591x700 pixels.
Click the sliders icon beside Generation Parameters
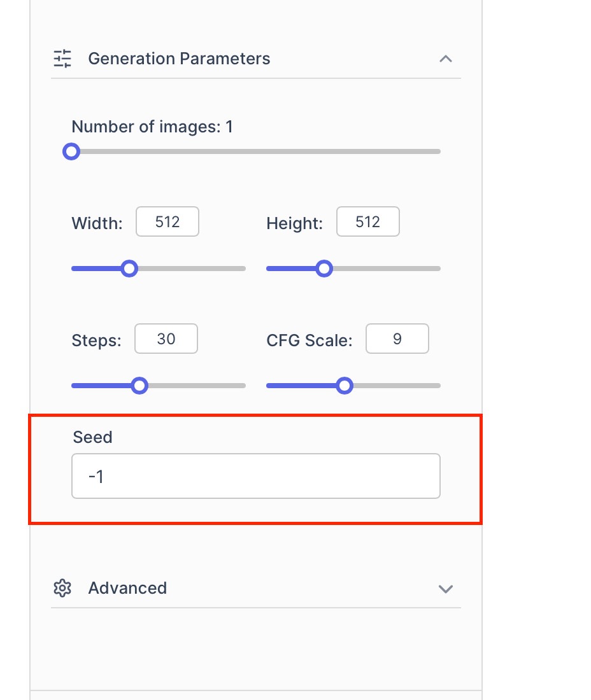(62, 59)
